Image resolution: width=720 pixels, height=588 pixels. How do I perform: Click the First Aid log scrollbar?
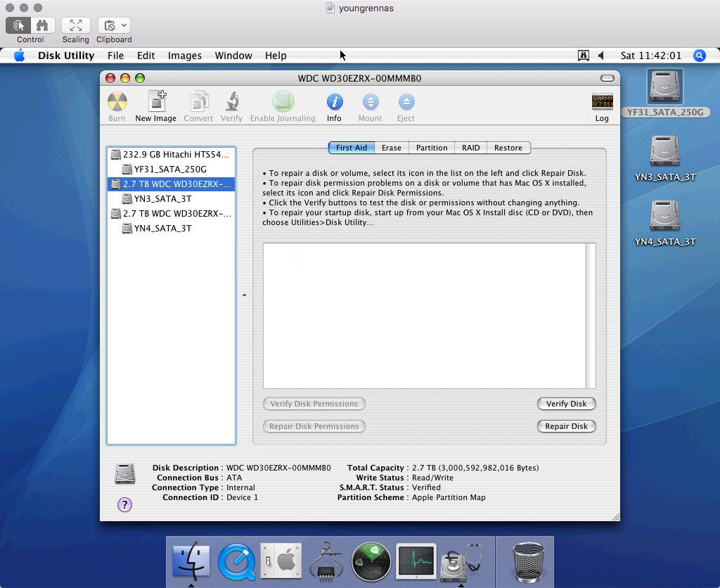point(591,316)
